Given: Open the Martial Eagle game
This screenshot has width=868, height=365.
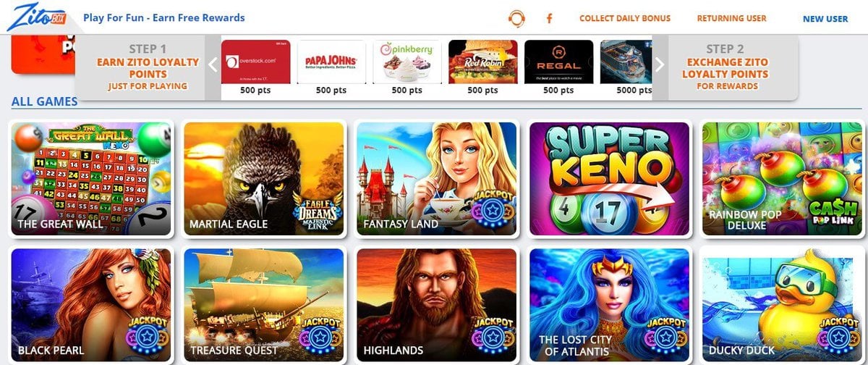Looking at the screenshot, I should point(264,179).
